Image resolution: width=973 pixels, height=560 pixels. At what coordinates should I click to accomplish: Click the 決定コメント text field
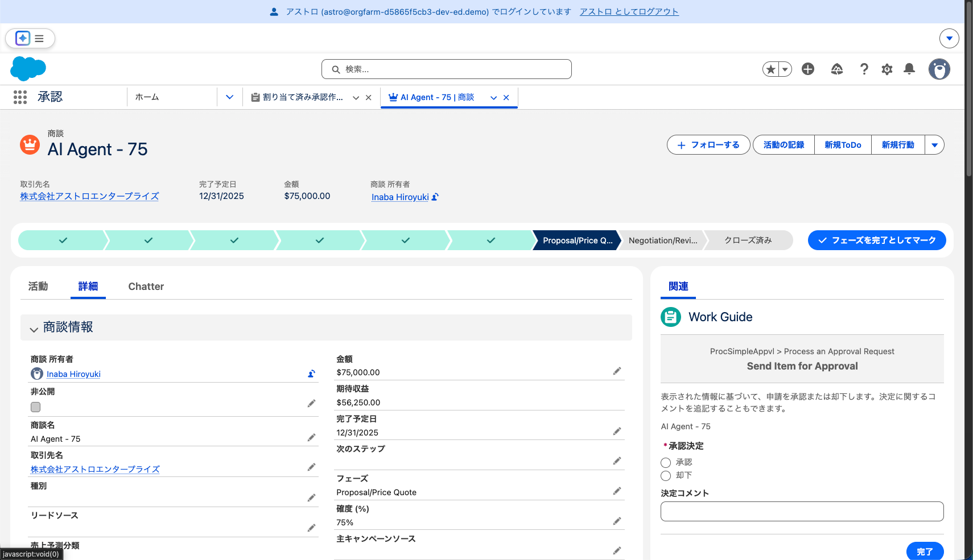(802, 511)
